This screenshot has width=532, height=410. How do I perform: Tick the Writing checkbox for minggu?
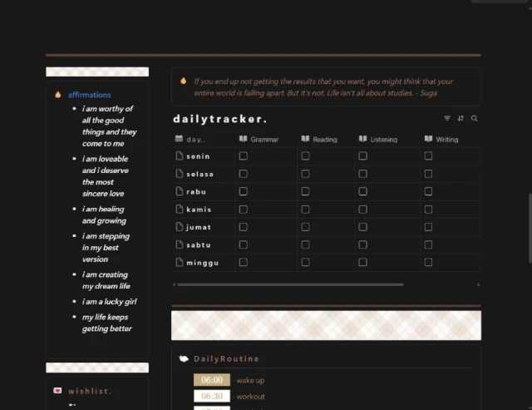[x=428, y=262]
